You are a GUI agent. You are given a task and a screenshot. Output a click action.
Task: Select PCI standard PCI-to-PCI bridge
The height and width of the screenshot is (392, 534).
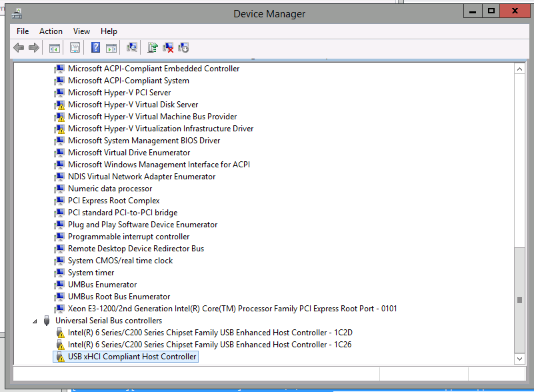coord(123,213)
